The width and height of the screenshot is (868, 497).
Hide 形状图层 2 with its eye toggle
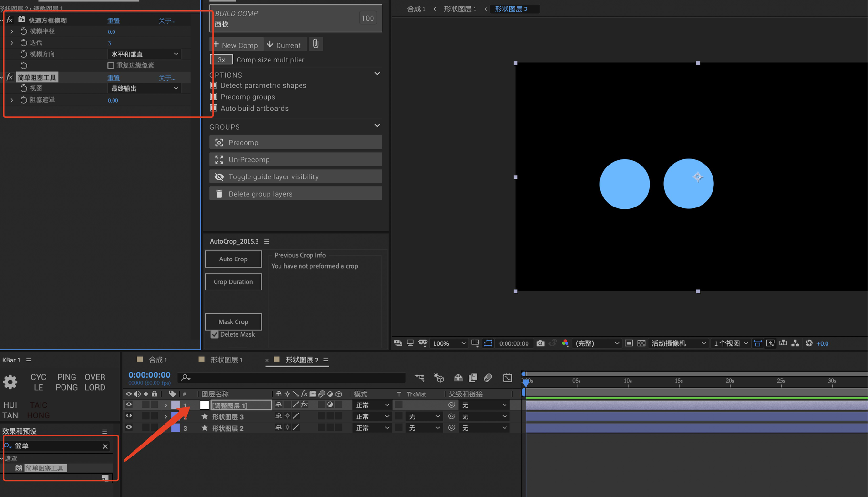click(129, 428)
